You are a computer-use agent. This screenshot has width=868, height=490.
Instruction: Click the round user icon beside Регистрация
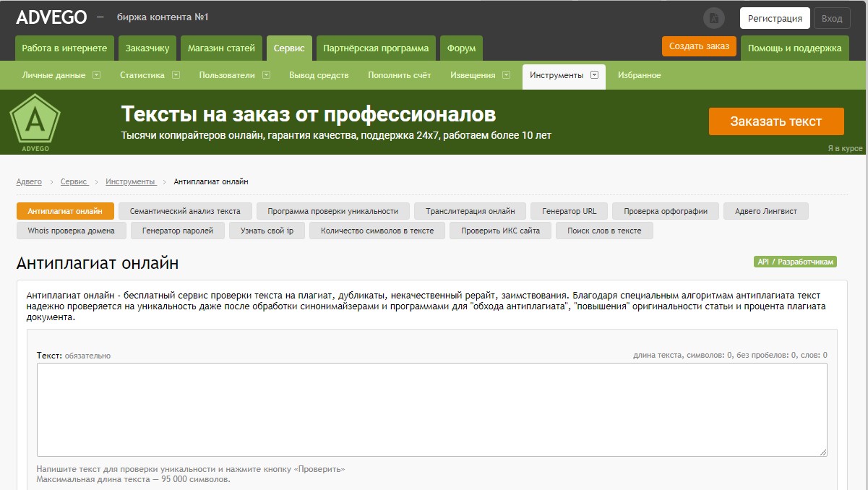pyautogui.click(x=714, y=18)
